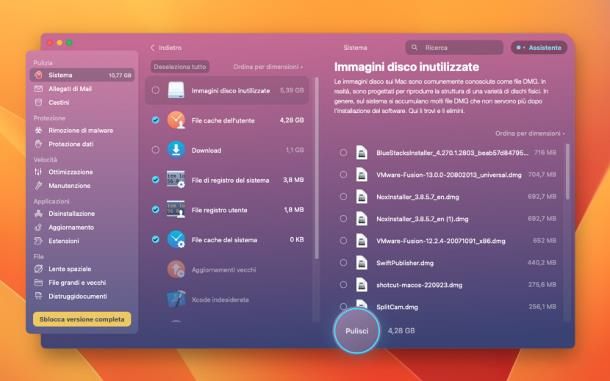This screenshot has width=610, height=381.
Task: Uncheck File registro utente
Action: pyautogui.click(x=155, y=210)
